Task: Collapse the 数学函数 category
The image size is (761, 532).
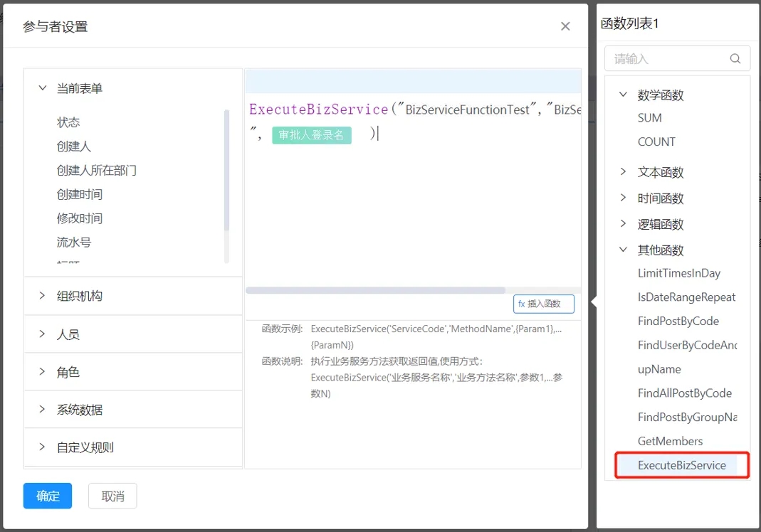Action: (624, 95)
